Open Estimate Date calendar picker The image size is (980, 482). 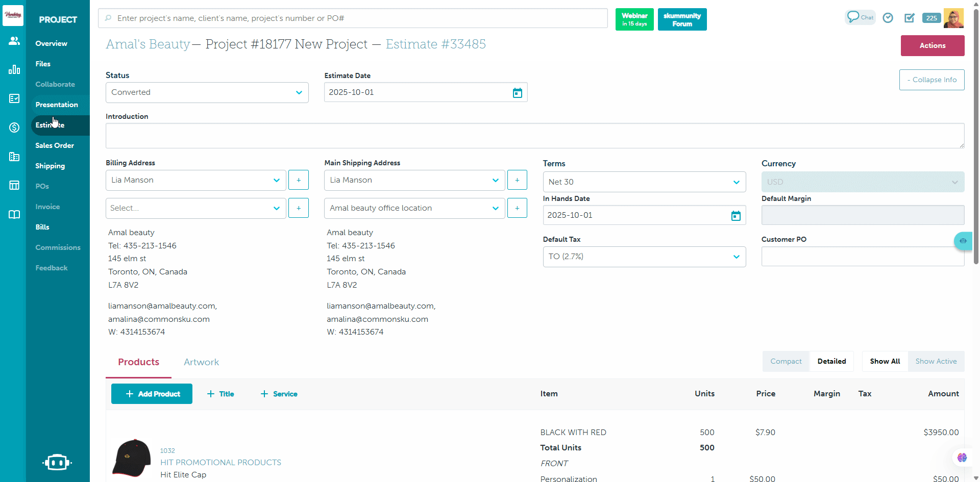pos(517,93)
